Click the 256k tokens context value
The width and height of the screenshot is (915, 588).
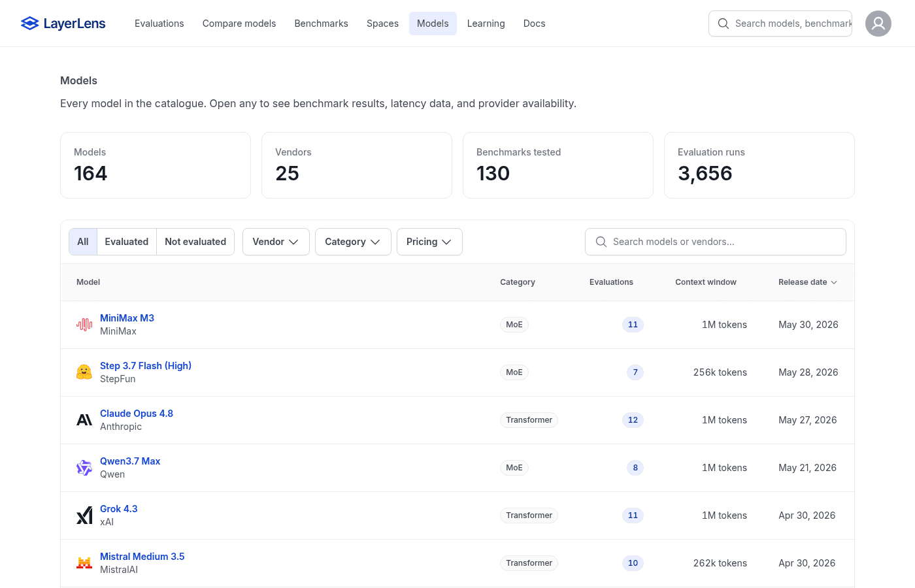pyautogui.click(x=720, y=372)
